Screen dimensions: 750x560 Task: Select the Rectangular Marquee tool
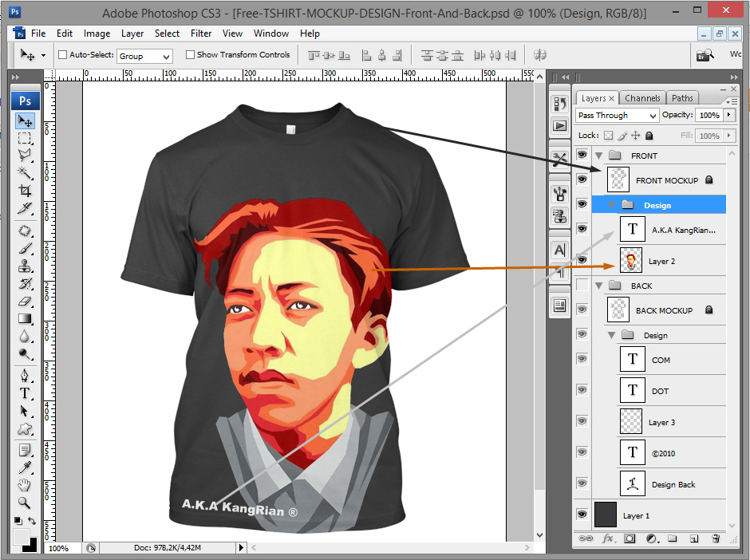tap(25, 139)
